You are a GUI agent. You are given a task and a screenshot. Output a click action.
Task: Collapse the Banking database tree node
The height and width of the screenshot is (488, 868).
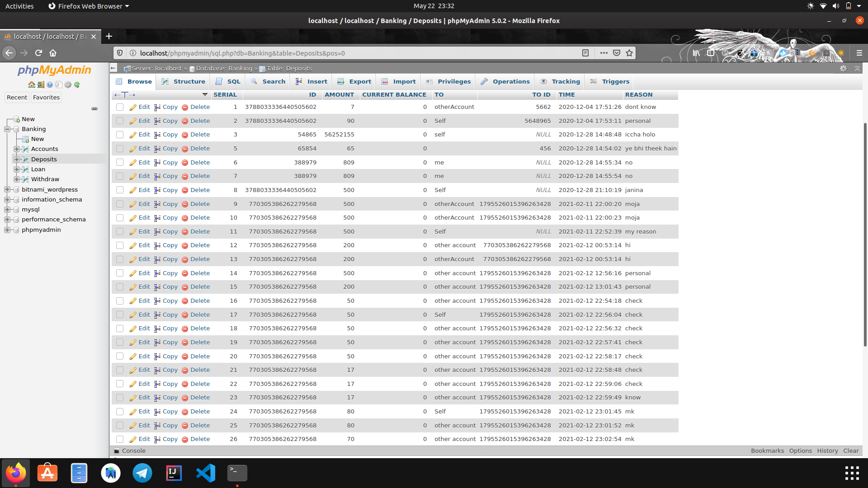coord(7,129)
